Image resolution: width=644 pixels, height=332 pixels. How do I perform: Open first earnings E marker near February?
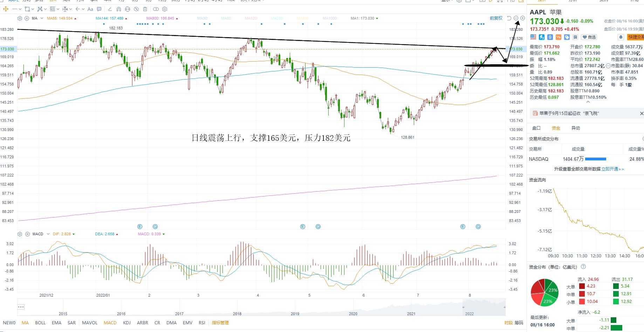tap(140, 227)
